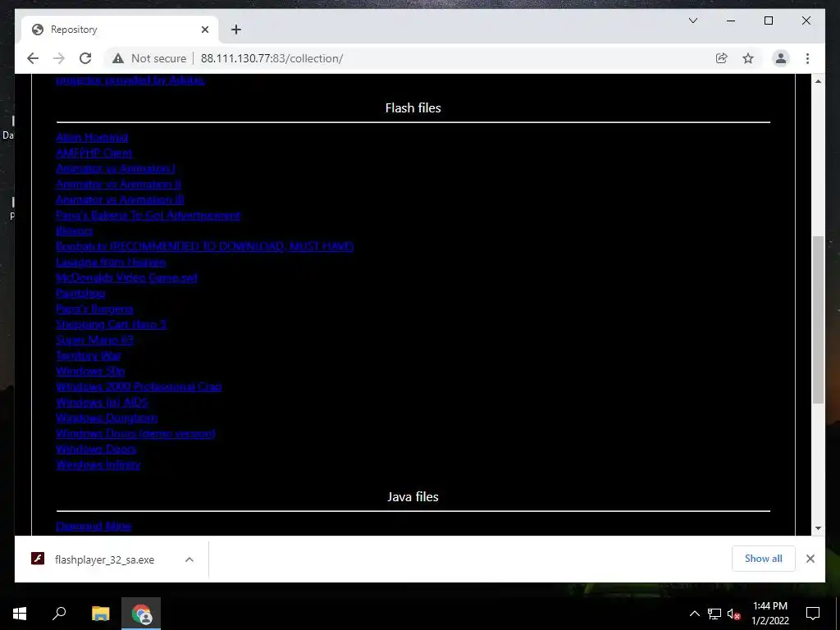
Task: Open File Explorer from the taskbar
Action: click(100, 614)
